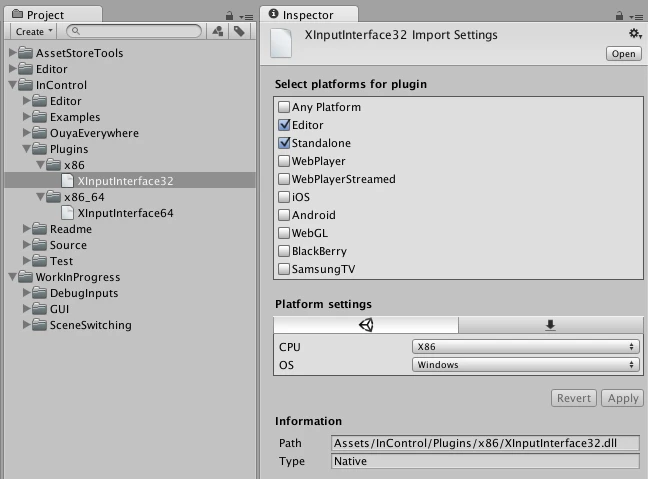Click the search by type icon

coord(217,31)
